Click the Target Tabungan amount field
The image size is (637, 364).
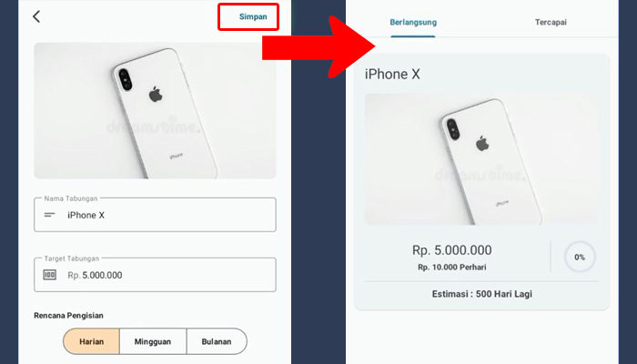click(155, 275)
